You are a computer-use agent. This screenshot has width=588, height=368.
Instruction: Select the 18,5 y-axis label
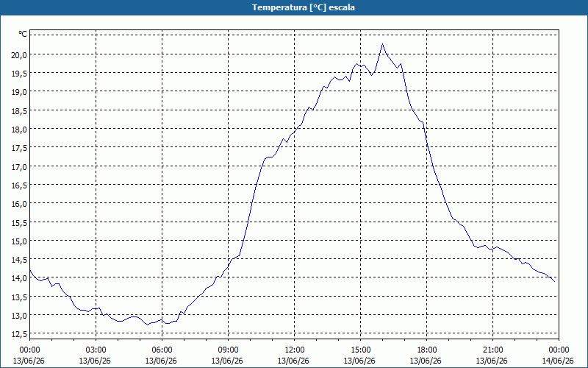20,111
